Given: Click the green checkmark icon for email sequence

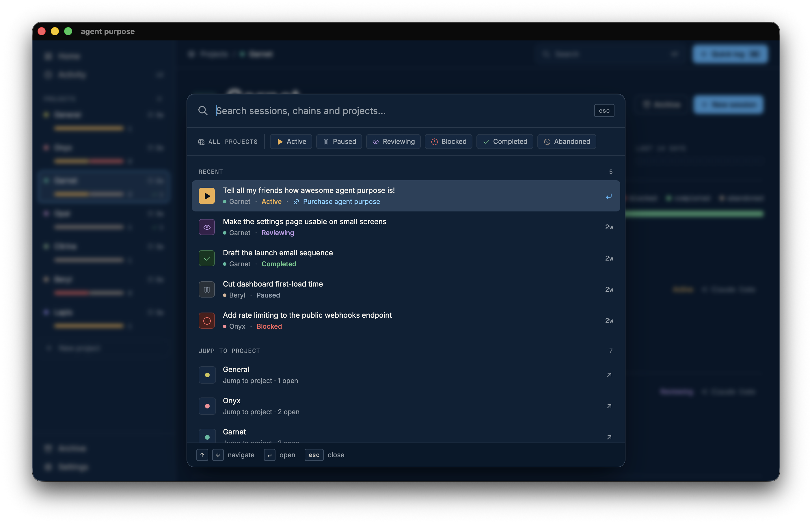Looking at the screenshot, I should pyautogui.click(x=207, y=258).
